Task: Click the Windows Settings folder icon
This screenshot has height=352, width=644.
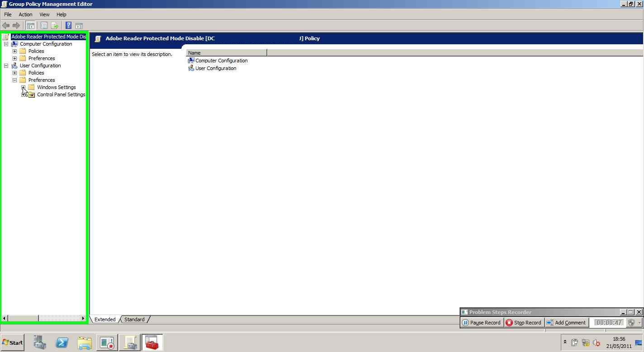Action: [31, 87]
